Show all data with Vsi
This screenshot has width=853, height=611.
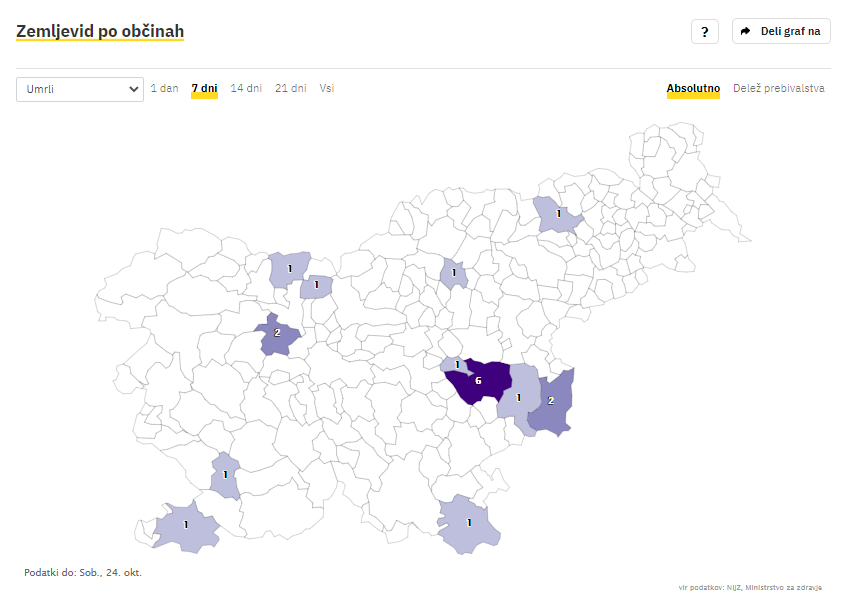[x=326, y=88]
